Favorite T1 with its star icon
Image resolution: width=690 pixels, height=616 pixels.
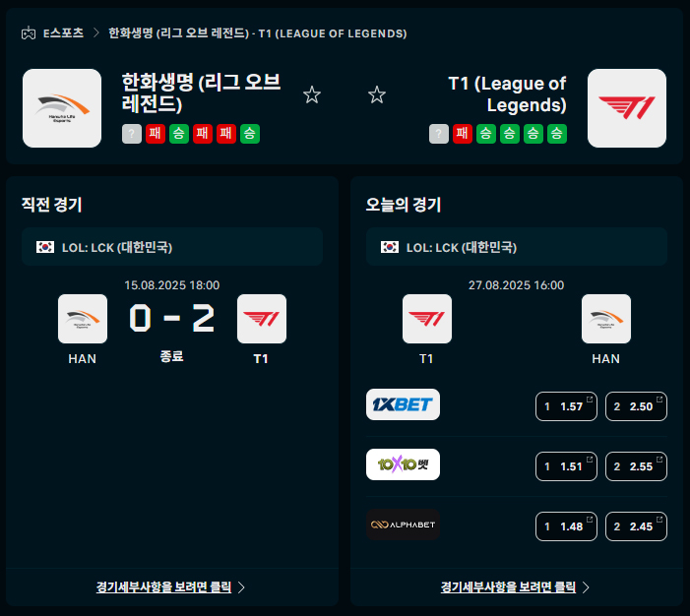[377, 95]
